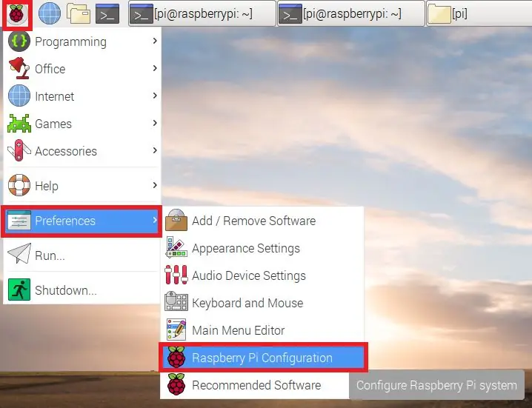Expand Help using its chevron arrow

click(155, 185)
